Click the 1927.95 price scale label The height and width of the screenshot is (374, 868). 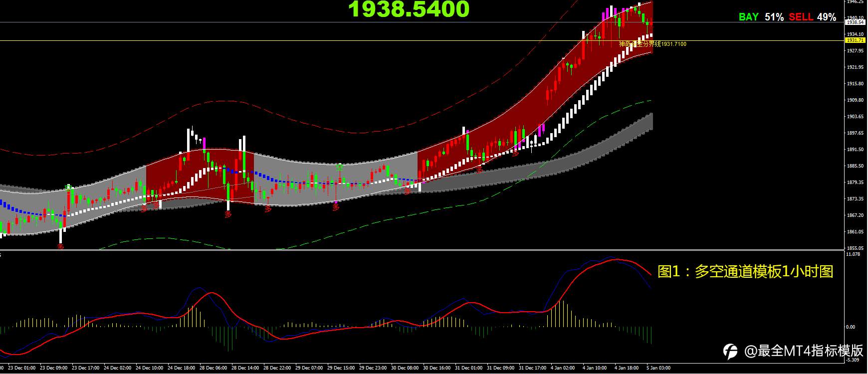(855, 50)
